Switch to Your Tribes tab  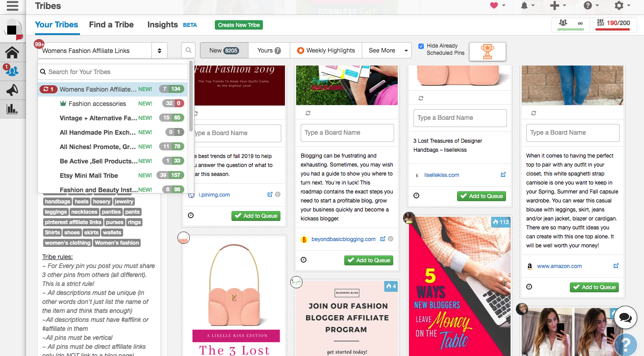tap(57, 25)
